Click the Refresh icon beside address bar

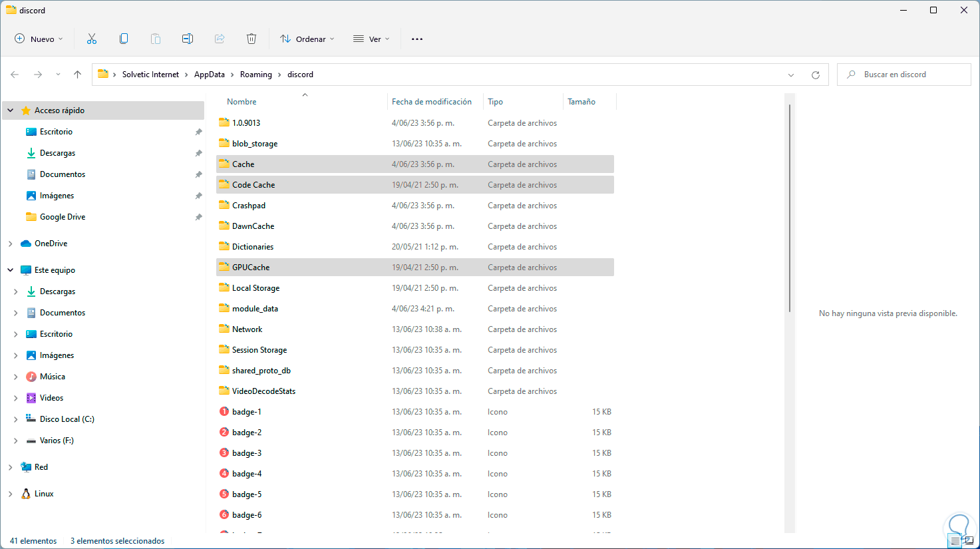click(x=816, y=75)
